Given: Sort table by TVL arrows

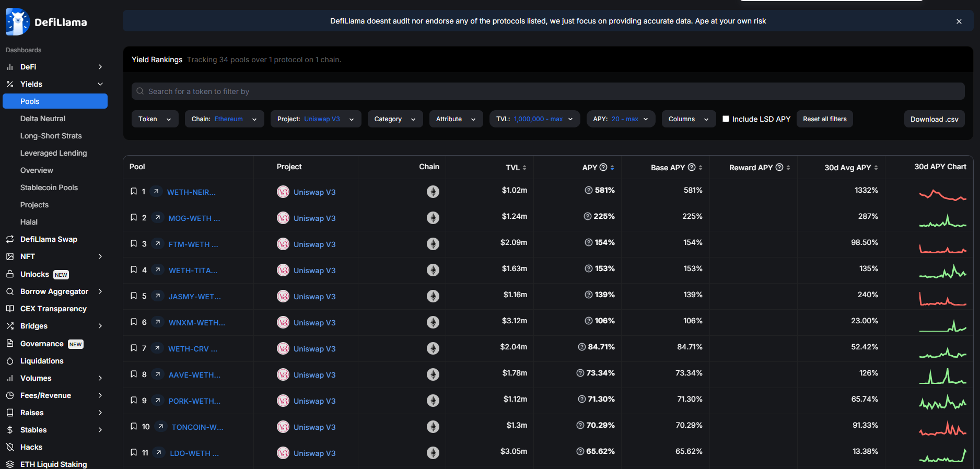Looking at the screenshot, I should click(x=524, y=168).
